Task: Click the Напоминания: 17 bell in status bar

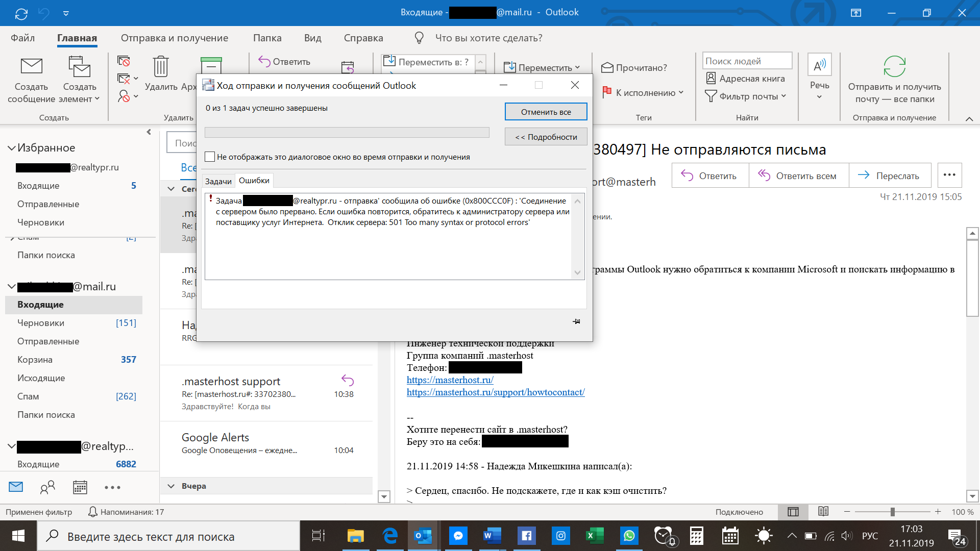Action: click(x=126, y=512)
